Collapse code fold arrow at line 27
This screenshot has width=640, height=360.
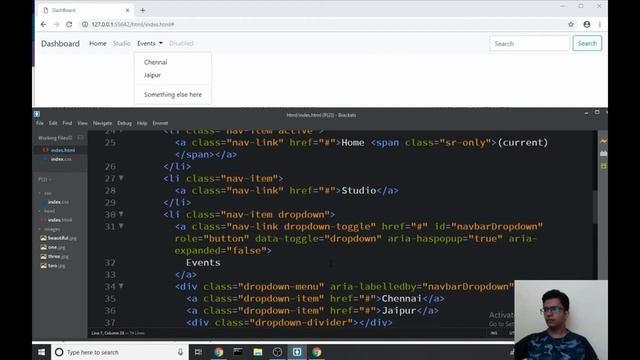121,178
